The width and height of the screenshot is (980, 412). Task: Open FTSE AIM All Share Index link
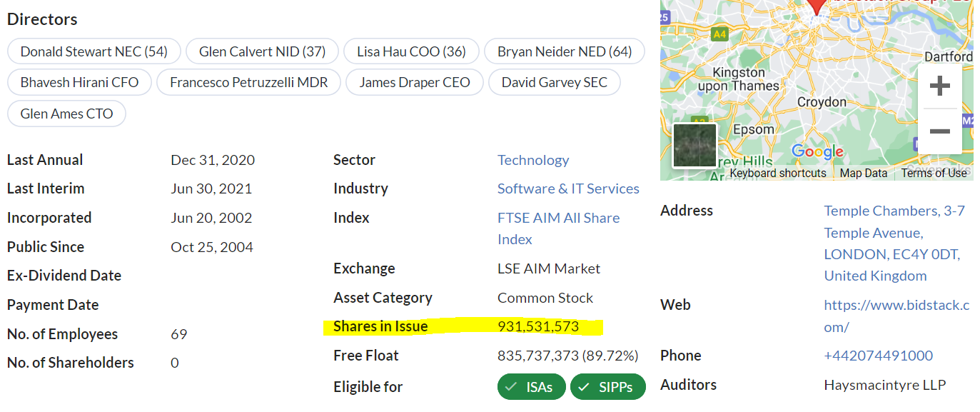(x=558, y=228)
